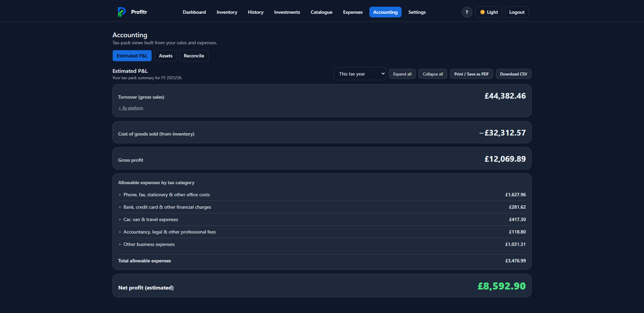Switch theme with the Light sun button

[x=489, y=12]
